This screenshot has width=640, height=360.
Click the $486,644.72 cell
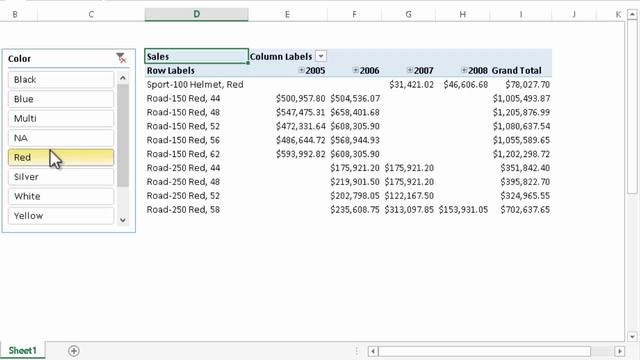pos(300,140)
